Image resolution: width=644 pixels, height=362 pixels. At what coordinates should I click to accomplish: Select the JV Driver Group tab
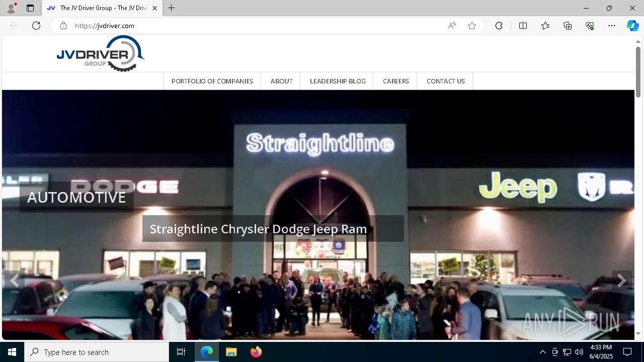(102, 8)
